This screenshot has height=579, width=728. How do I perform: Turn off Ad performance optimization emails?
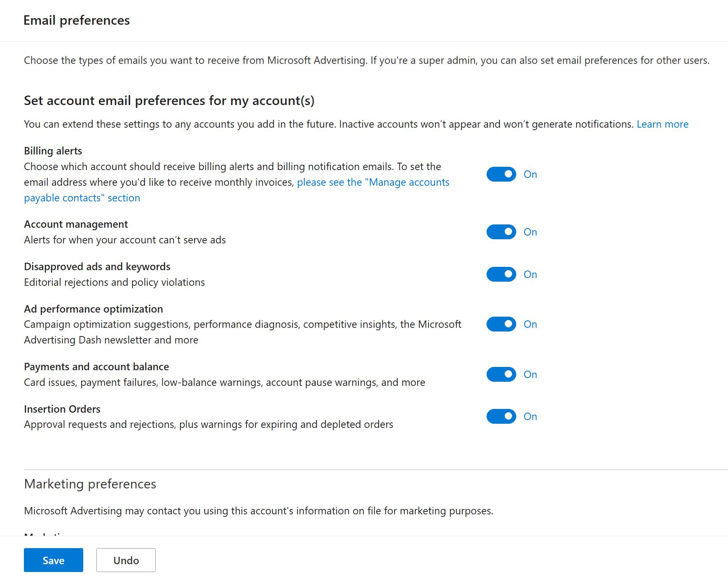tap(500, 324)
